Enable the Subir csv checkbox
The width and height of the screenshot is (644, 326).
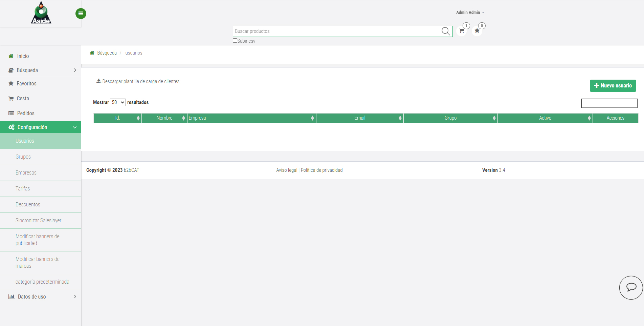tap(235, 41)
